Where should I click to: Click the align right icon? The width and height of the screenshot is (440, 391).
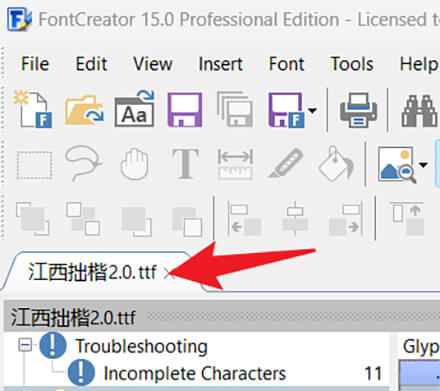tap(346, 218)
